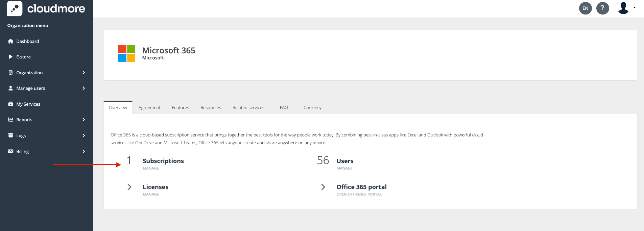
Task: Click the Office 365 portal chevron icon
Action: click(x=323, y=187)
